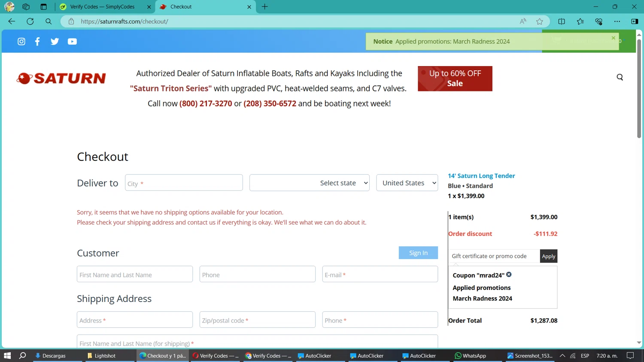Toggle the read aloud icon
This screenshot has height=362, width=644.
point(522,21)
